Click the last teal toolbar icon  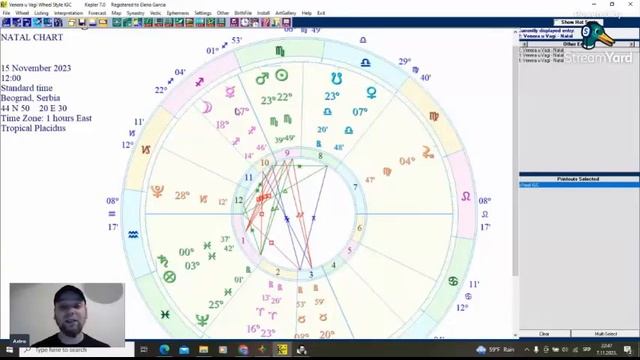click(x=220, y=22)
